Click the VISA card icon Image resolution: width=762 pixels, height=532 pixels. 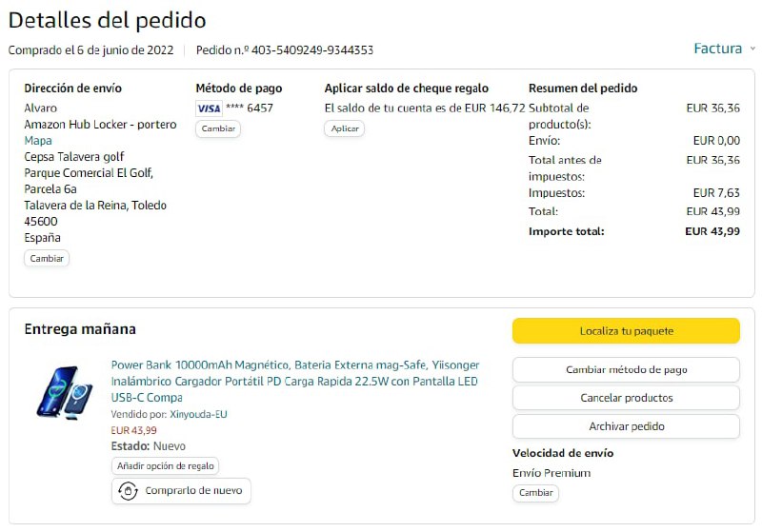pos(209,108)
